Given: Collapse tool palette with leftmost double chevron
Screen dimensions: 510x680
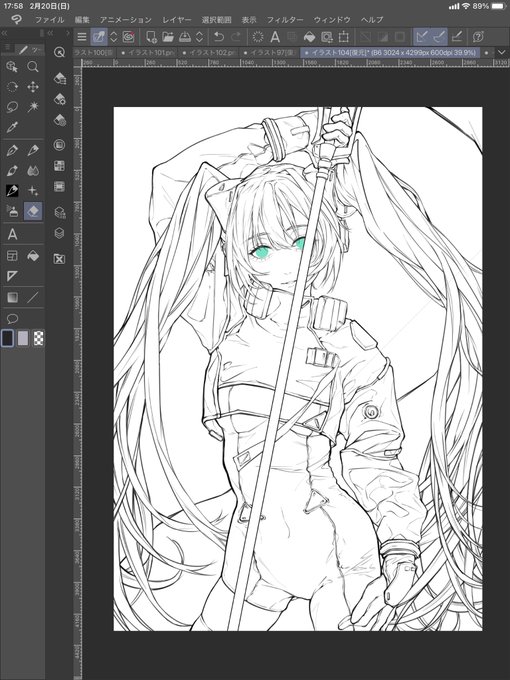Looking at the screenshot, I should (x=5, y=33).
